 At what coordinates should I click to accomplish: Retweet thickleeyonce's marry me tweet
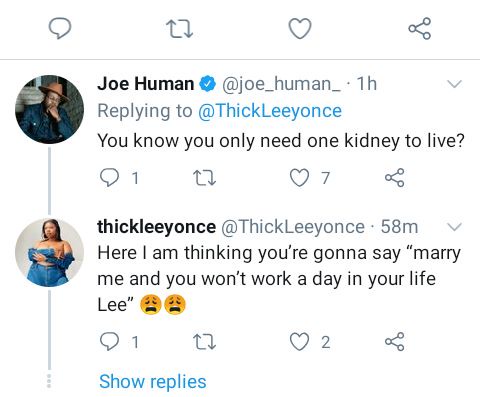(205, 342)
